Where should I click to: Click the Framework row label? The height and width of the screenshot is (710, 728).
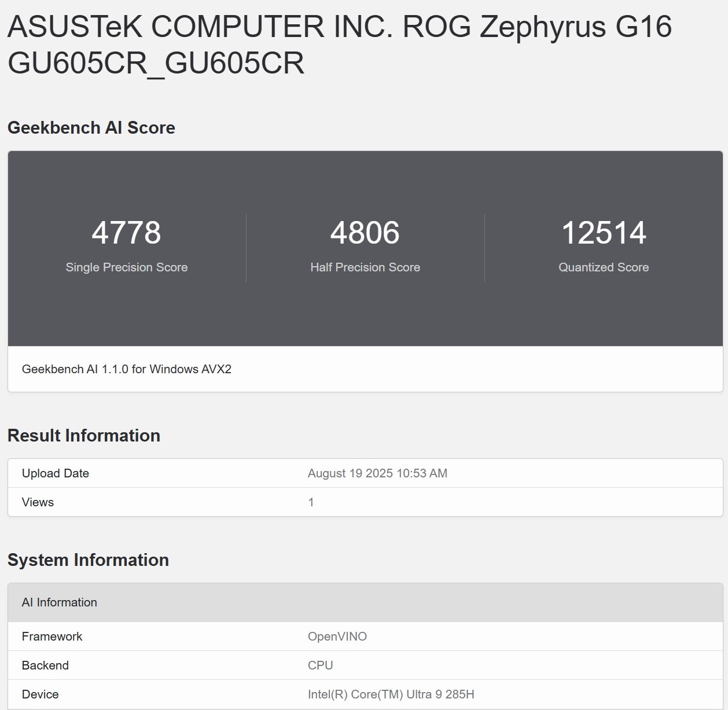click(52, 637)
